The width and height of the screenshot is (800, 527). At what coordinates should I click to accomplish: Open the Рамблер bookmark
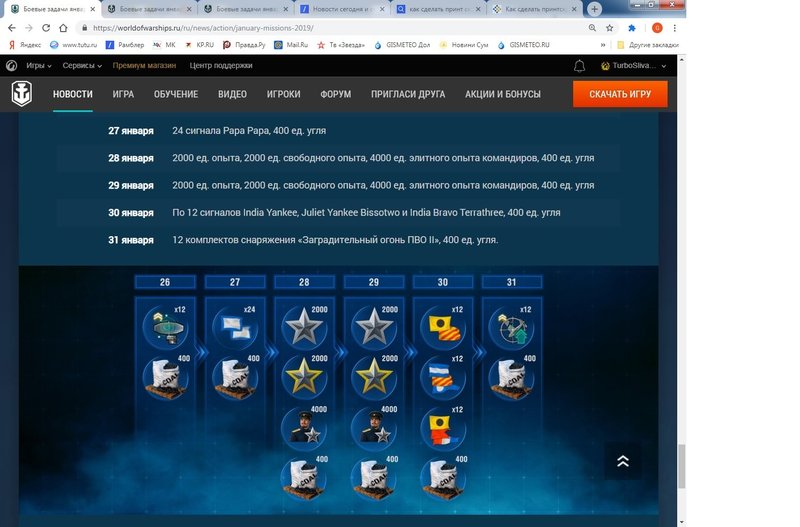point(124,45)
